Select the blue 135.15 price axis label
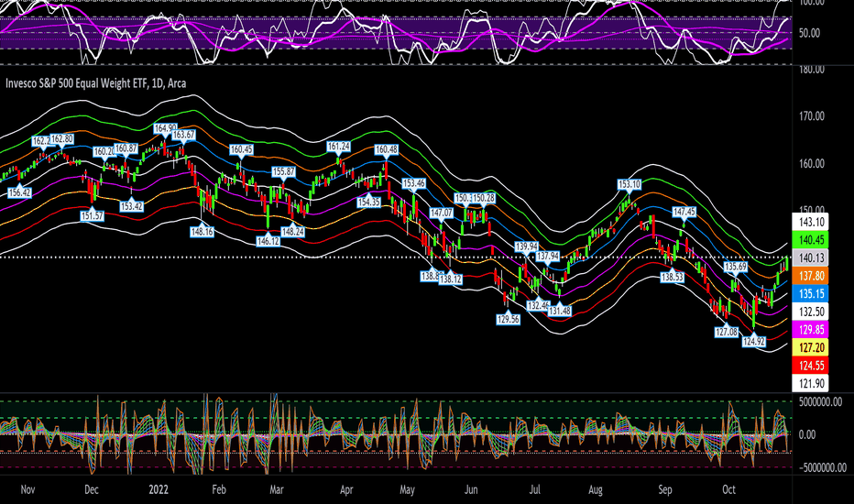 point(810,293)
